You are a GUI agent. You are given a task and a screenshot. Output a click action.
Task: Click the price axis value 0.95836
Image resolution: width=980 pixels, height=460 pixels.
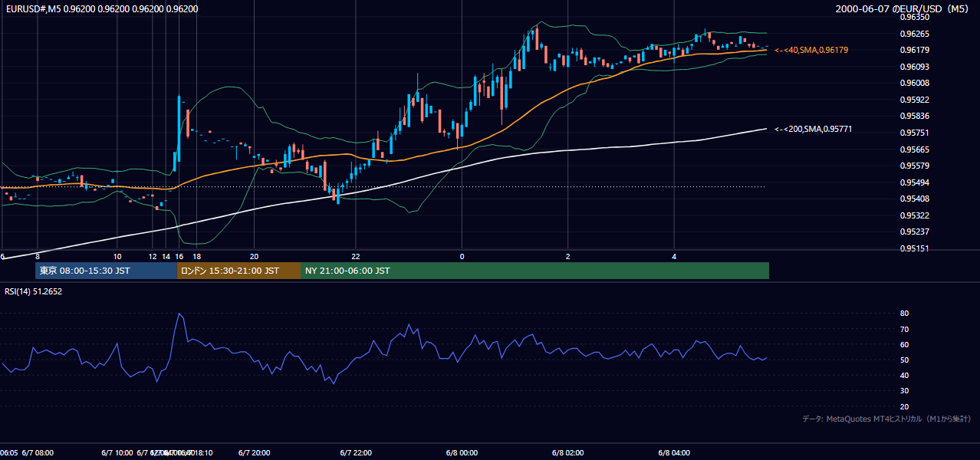point(914,117)
